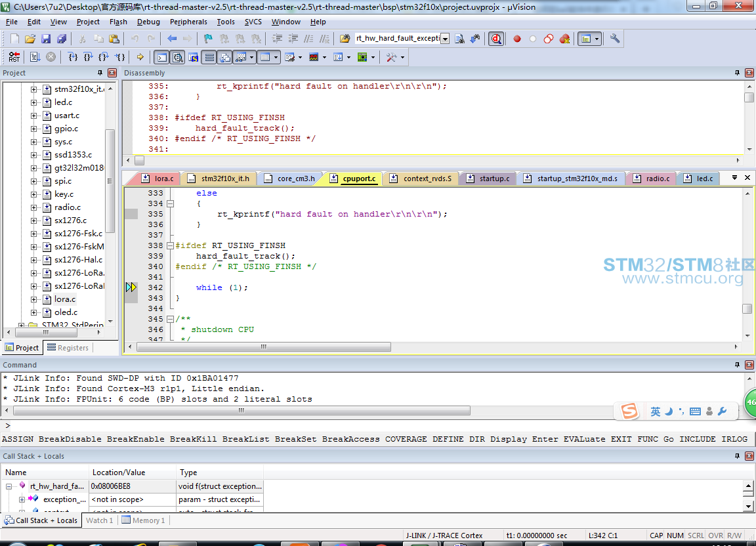Open the Watch windows dropdown arrow
This screenshot has width=756, height=546.
point(252,57)
